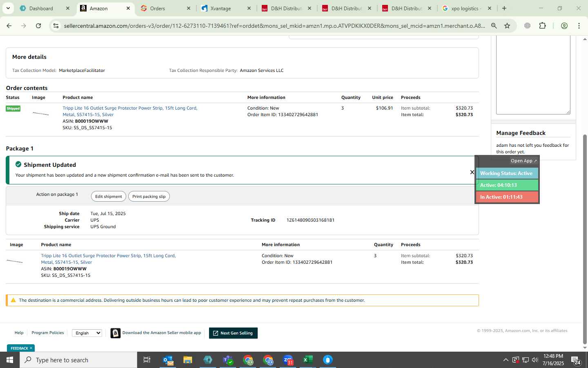Open Tripp Lite product link in Order contents
Screen dimensions: 588x368
130,111
